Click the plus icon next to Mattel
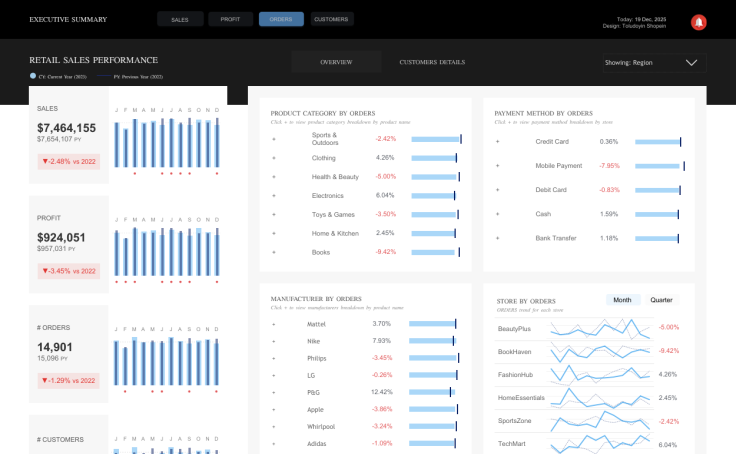This screenshot has height=454, width=736. coord(273,324)
